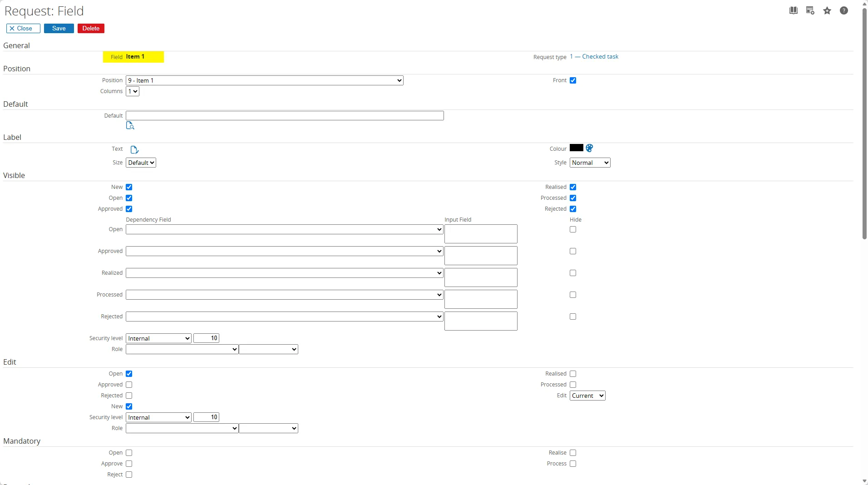Open the Edit Current dropdown
The image size is (868, 485).
pyautogui.click(x=587, y=396)
